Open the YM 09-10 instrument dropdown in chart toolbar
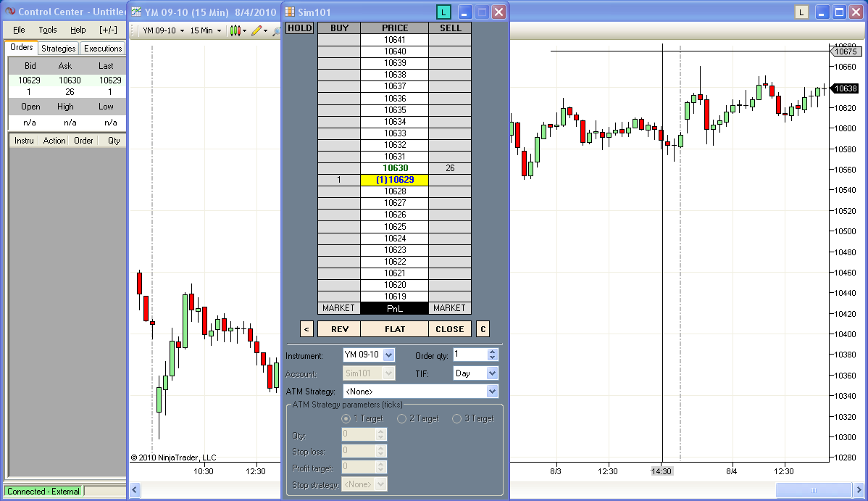This screenshot has width=868, height=501. 163,30
